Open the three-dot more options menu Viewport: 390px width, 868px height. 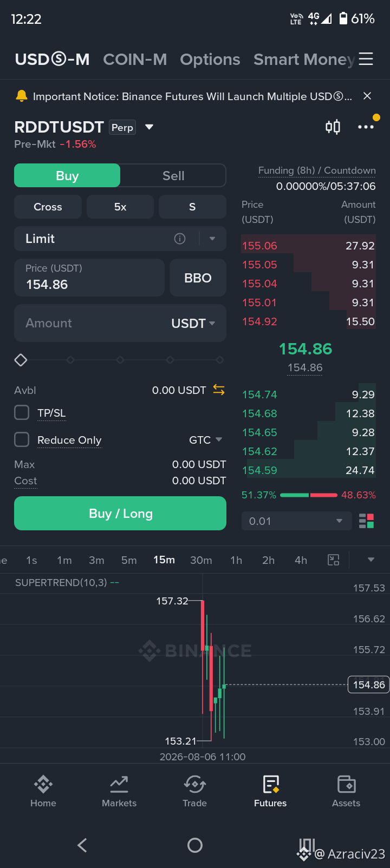(366, 127)
